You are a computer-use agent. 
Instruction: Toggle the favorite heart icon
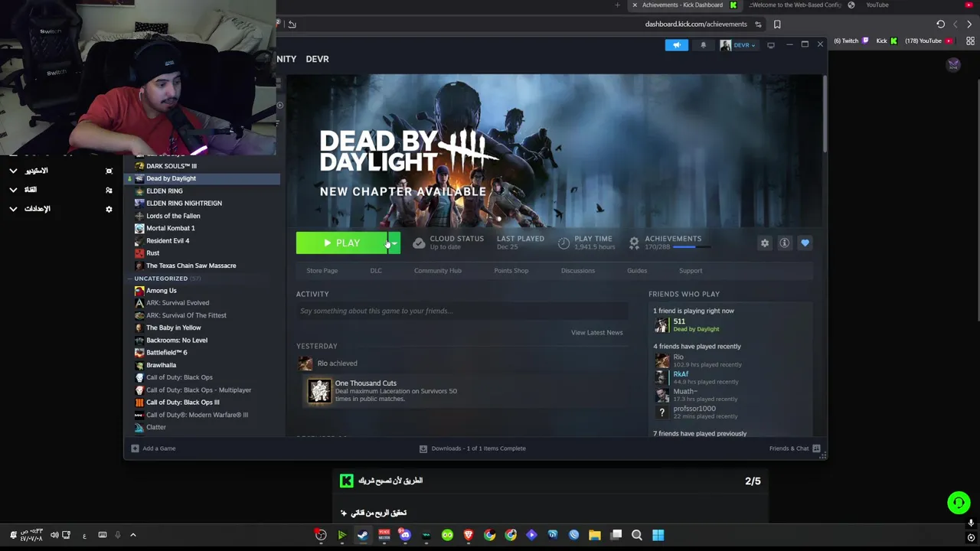[805, 243]
